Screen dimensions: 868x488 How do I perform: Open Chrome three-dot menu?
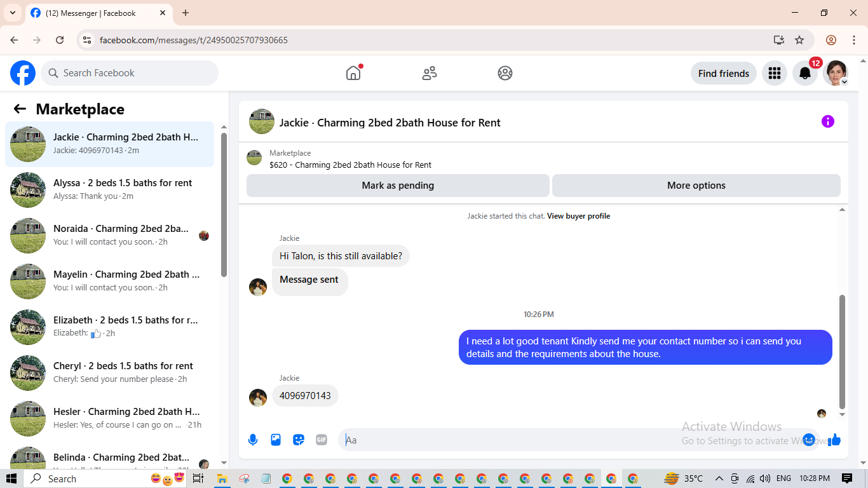click(x=854, y=40)
